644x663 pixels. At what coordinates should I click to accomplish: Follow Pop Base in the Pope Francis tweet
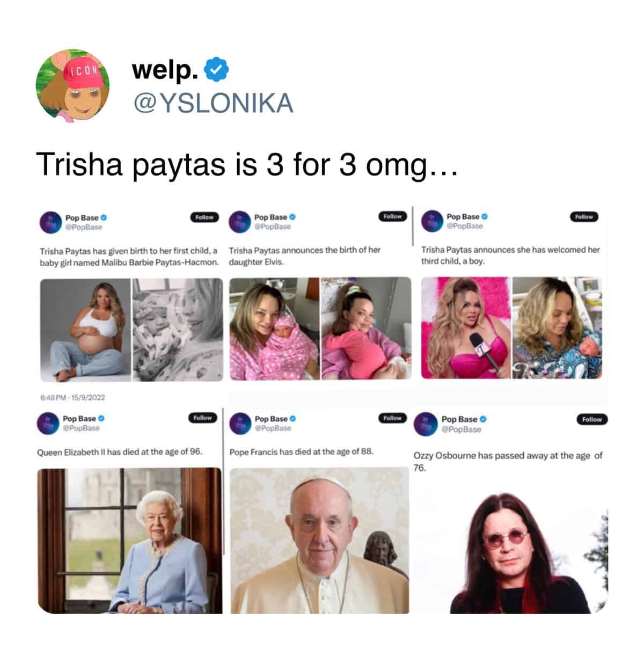tap(393, 418)
